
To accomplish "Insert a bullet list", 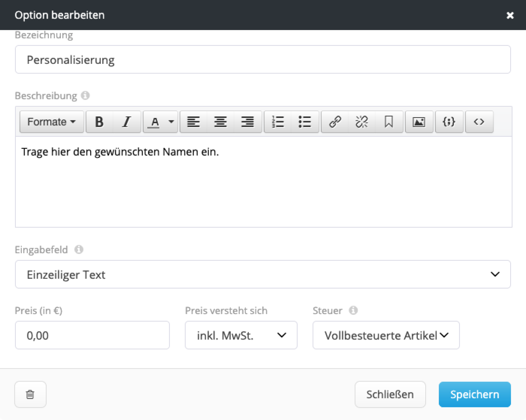I will (x=305, y=122).
